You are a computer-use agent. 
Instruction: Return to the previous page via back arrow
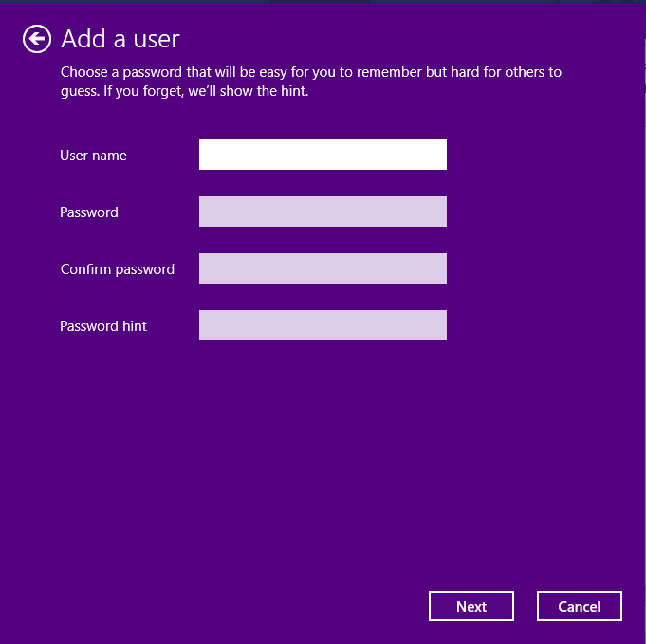point(36,39)
